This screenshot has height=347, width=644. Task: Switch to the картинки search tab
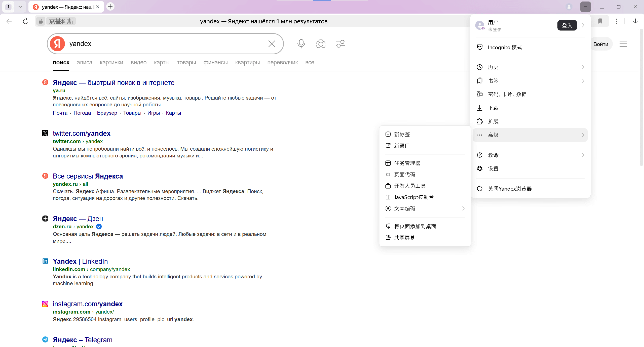pos(111,62)
